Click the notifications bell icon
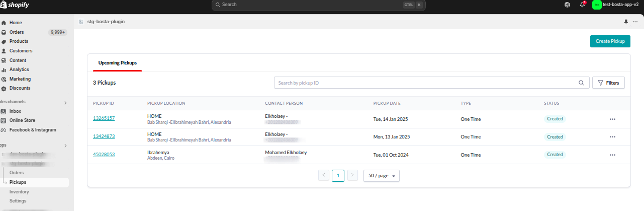644x211 pixels. pos(582,5)
